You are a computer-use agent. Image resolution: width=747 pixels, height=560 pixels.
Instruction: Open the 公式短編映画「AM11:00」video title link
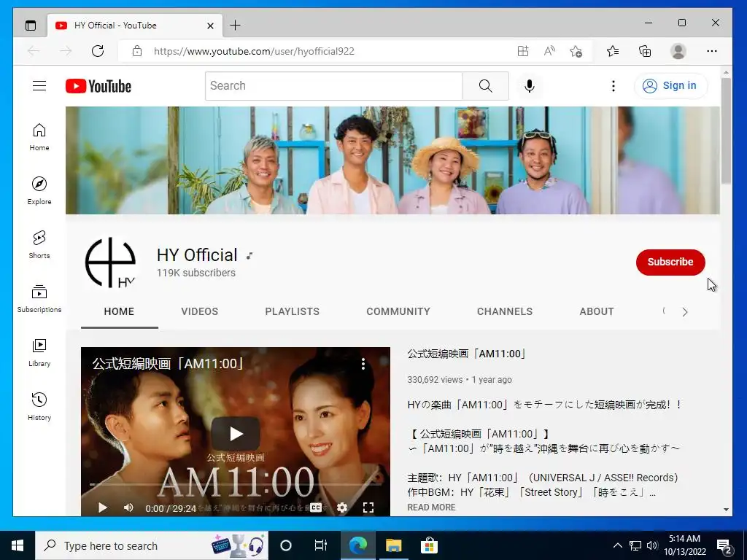tap(466, 354)
